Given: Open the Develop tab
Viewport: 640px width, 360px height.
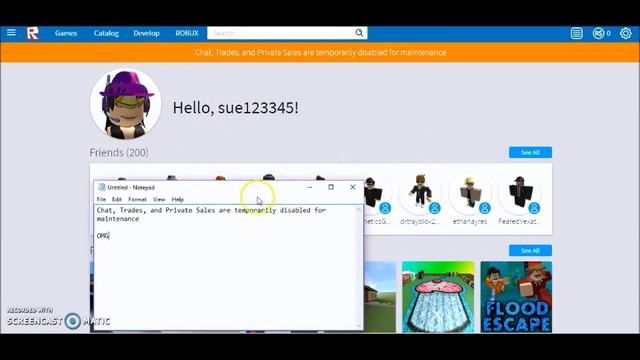Looking at the screenshot, I should [x=146, y=33].
